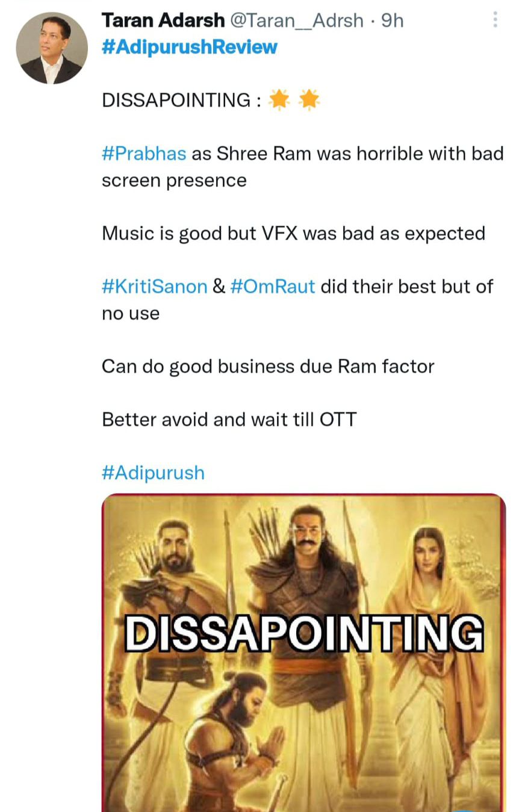Open the 9h timestamp of the tweet

(x=392, y=20)
